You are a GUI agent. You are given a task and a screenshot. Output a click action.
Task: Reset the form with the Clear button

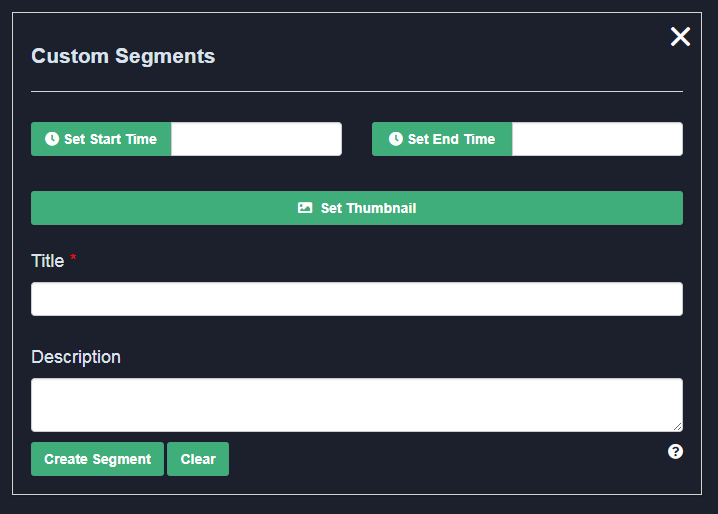point(198,459)
